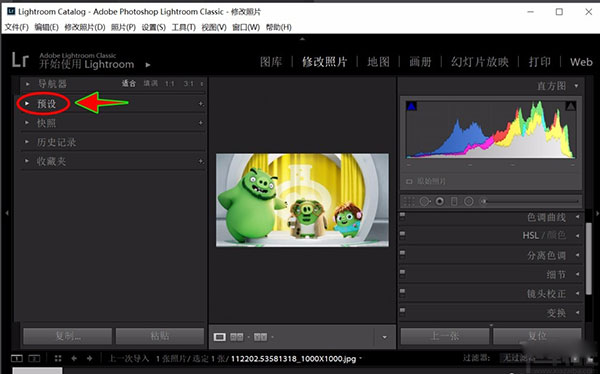Screen dimensions: 600x374
Task: Expand the 收藏夹 panel
Action: [x=27, y=161]
